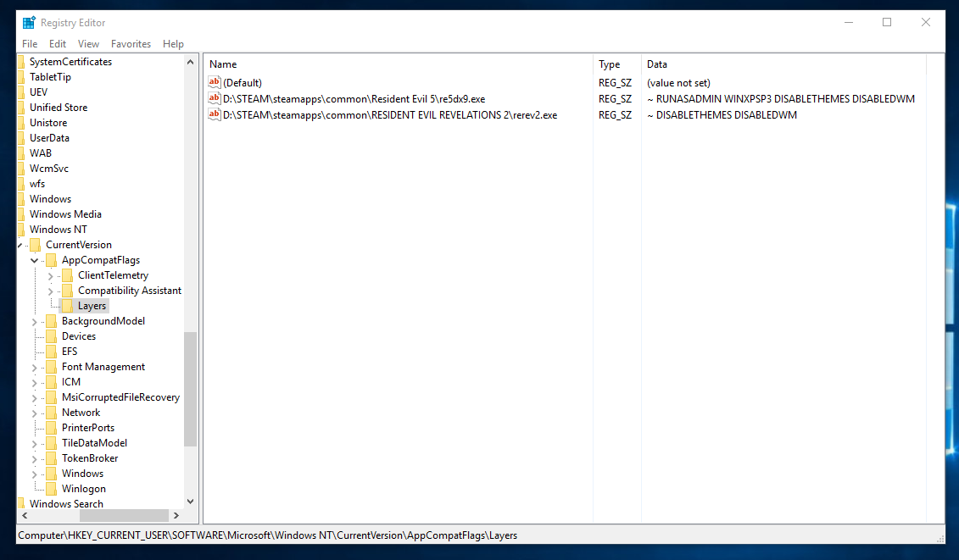The height and width of the screenshot is (560, 959).
Task: Select the TabletTip key
Action: coord(50,77)
